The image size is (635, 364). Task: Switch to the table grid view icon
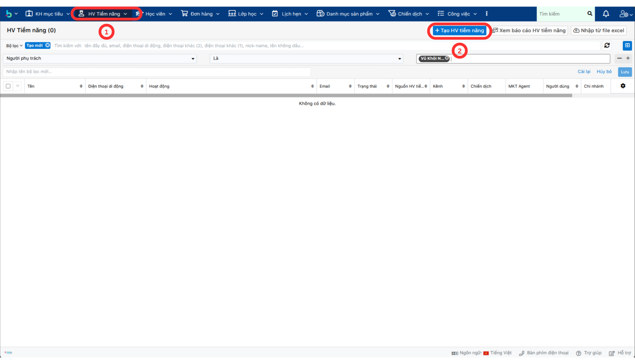(627, 46)
